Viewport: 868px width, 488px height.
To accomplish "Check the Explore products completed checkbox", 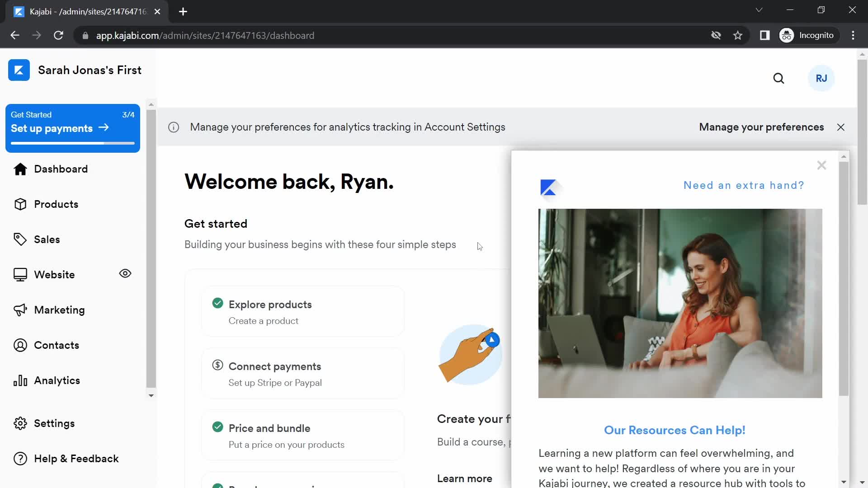I will pyautogui.click(x=218, y=304).
